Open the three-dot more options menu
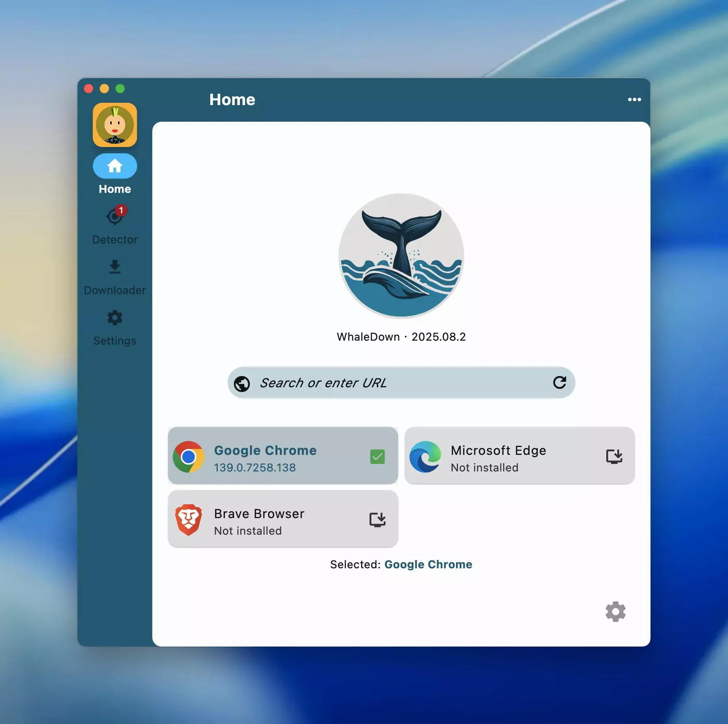The width and height of the screenshot is (728, 724). [634, 100]
